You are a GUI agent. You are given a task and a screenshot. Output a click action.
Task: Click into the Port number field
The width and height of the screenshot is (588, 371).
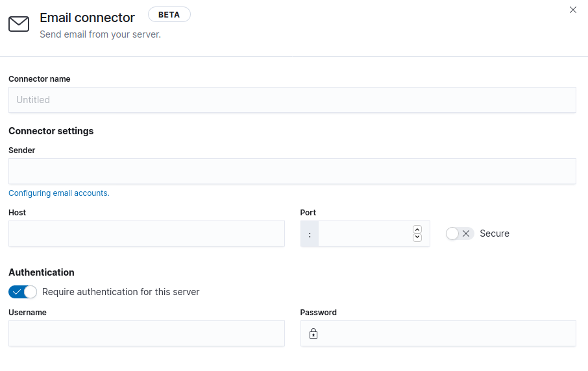tap(365, 233)
